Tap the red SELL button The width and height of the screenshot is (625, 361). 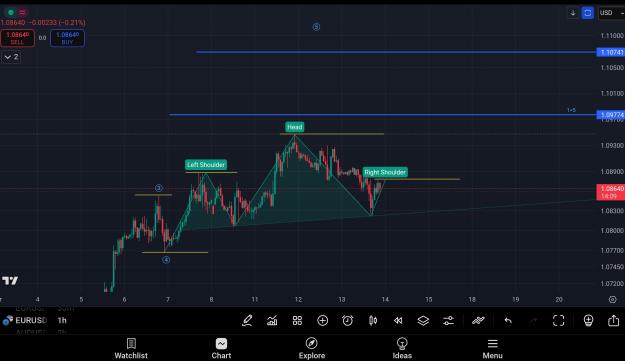17,38
